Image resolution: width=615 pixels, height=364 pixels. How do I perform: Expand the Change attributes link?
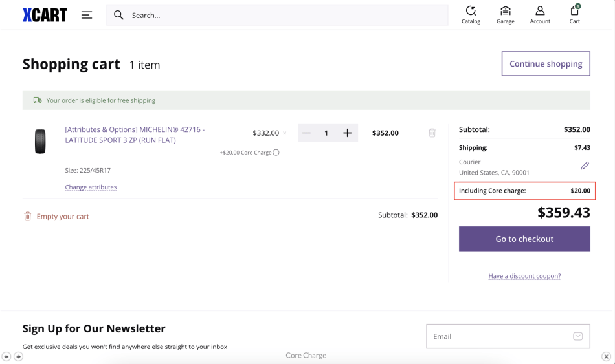[91, 187]
